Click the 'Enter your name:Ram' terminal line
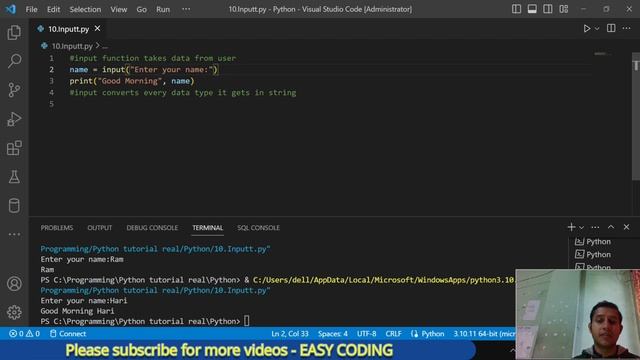 coord(82,259)
